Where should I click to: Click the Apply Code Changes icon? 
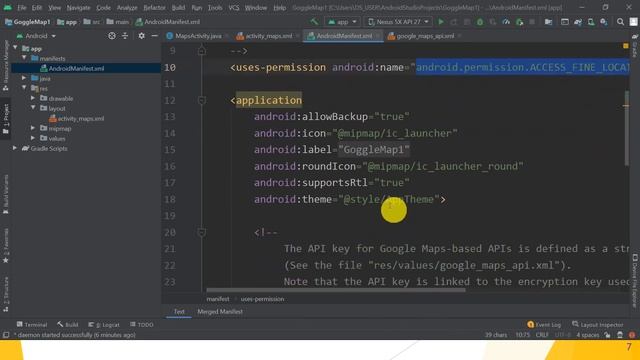(x=467, y=22)
